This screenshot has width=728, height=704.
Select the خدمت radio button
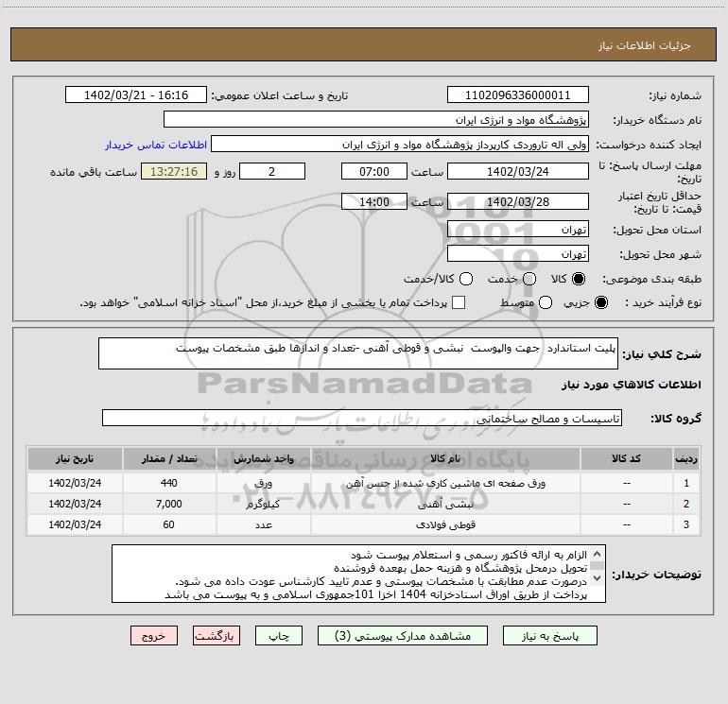pos(529,279)
